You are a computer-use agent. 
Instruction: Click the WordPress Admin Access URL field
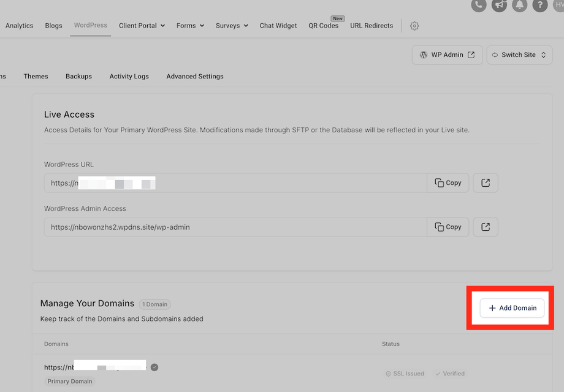[x=235, y=227]
